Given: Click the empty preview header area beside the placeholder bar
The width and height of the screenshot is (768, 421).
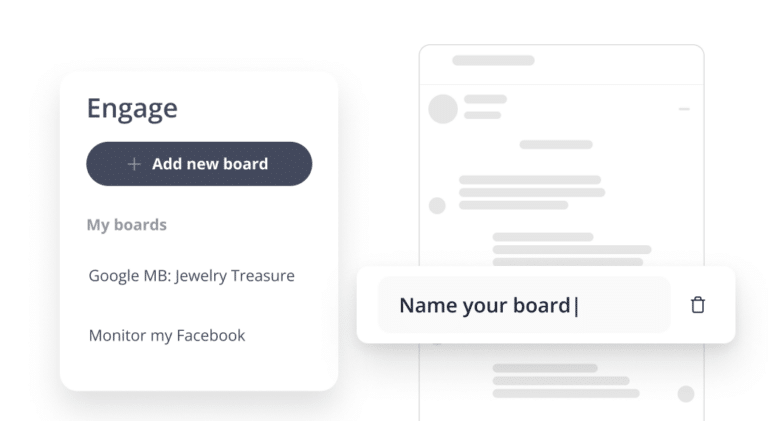Looking at the screenshot, I should pos(617,64).
